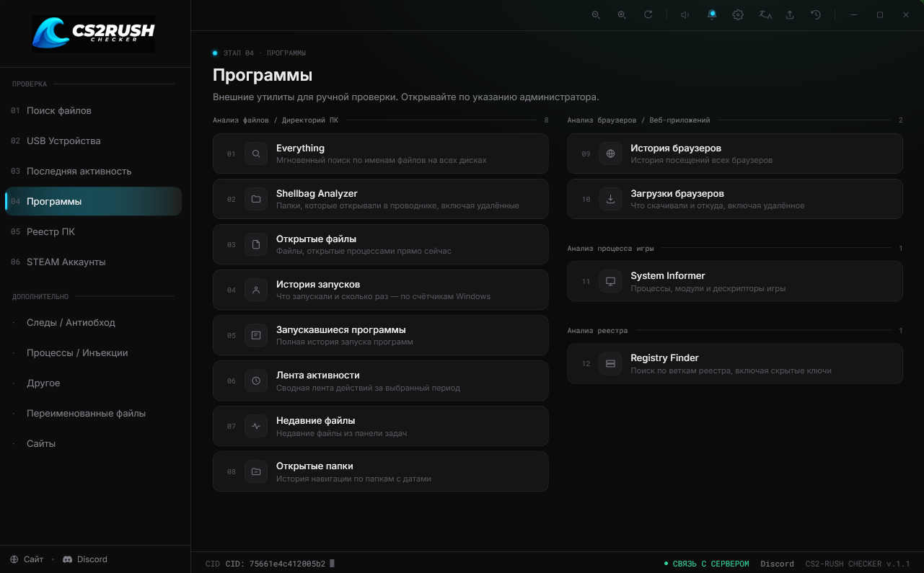Click the globe icon of История браузеров
Screen dimensions: 924x573
click(610, 154)
